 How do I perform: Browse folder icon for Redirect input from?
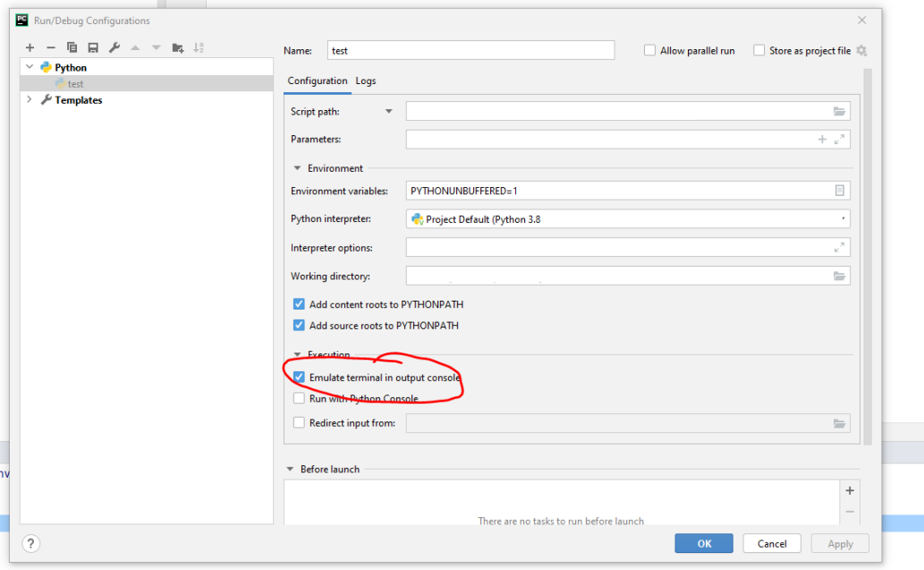pos(839,424)
